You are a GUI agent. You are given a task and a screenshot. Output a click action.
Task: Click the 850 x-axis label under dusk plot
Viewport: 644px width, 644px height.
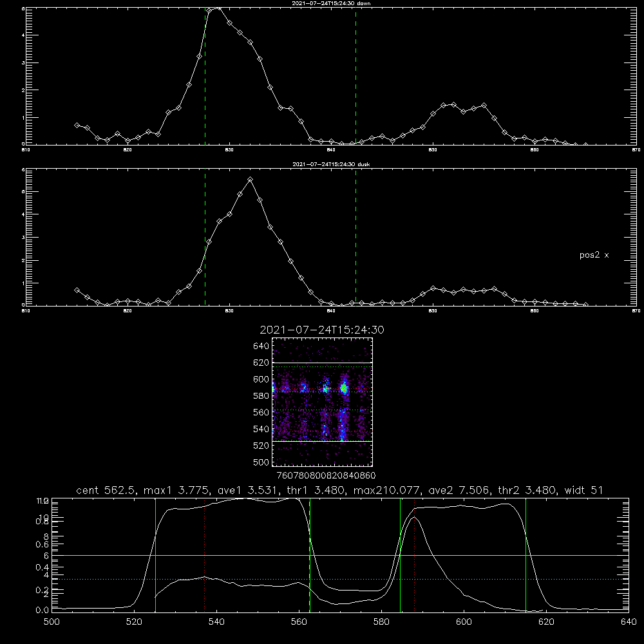(433, 311)
